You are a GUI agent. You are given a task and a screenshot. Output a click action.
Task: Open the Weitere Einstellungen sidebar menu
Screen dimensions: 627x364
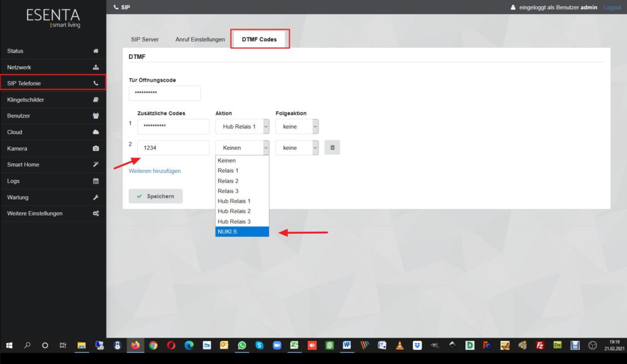[x=53, y=214]
